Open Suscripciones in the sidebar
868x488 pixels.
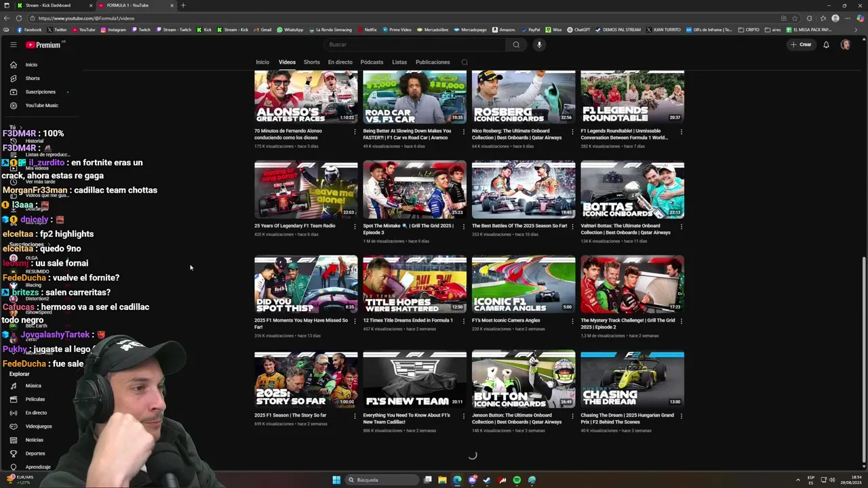[x=41, y=91]
